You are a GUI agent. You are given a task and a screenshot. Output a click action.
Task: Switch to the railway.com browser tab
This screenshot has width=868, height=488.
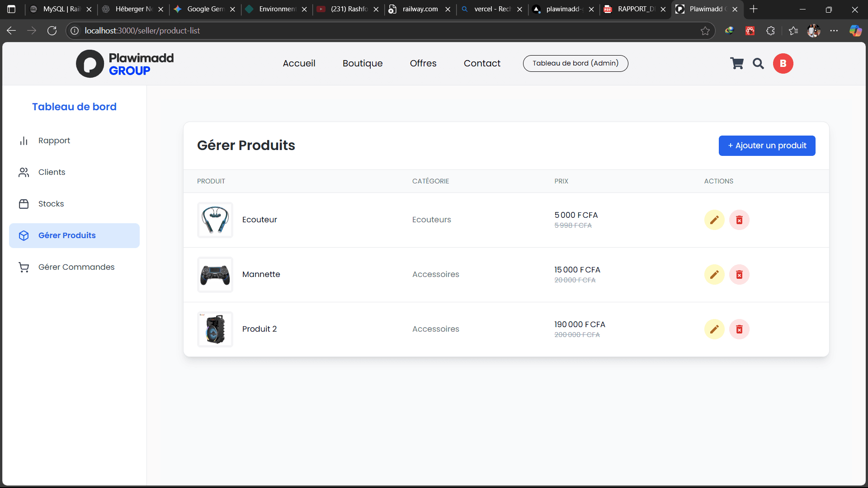point(420,9)
